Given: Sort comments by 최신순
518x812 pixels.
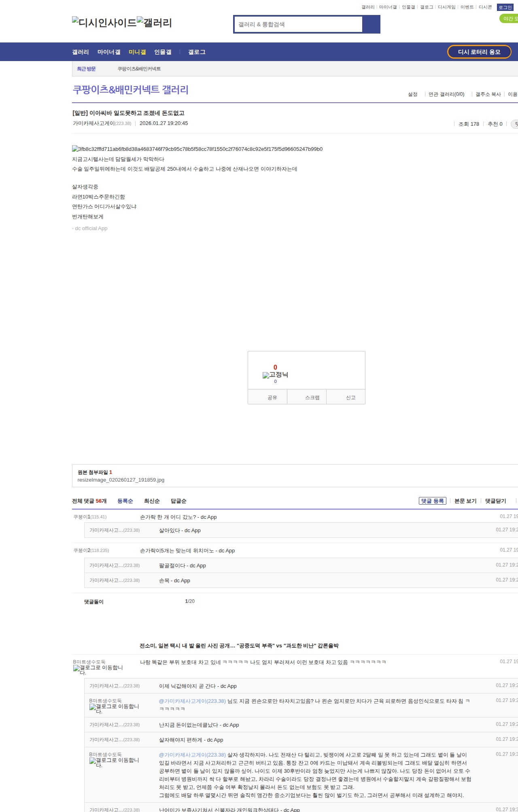Looking at the screenshot, I should [152, 501].
